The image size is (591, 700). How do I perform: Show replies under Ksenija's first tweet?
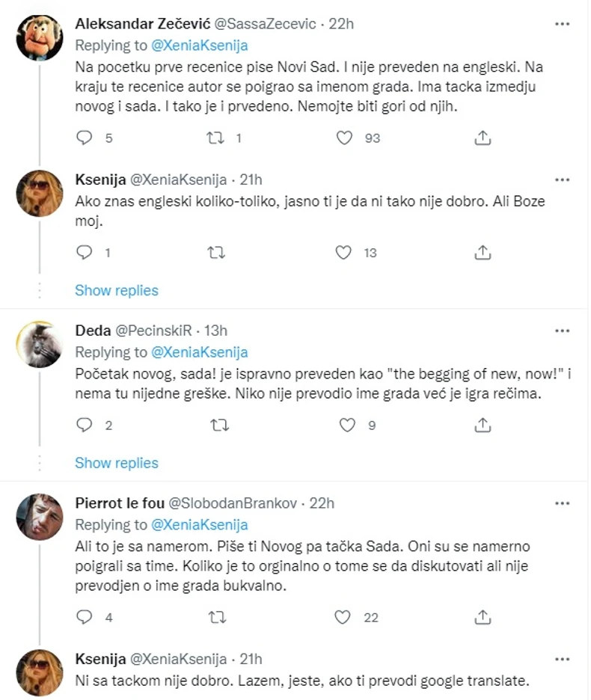[x=117, y=290]
